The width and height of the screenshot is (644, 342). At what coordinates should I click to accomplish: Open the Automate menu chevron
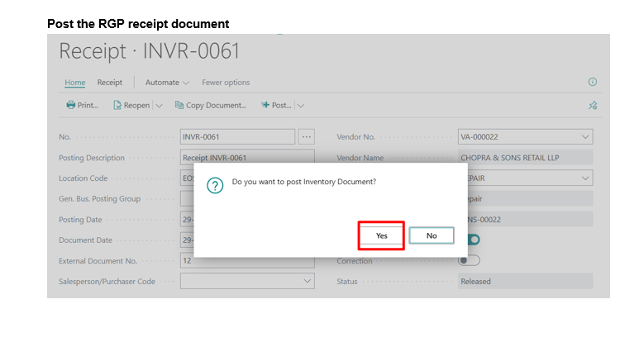tap(186, 83)
